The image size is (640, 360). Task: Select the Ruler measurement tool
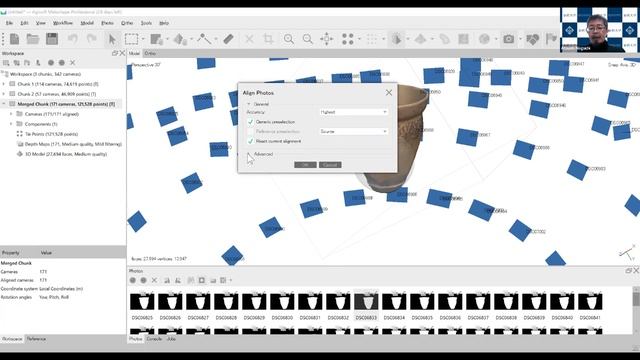(x=229, y=39)
